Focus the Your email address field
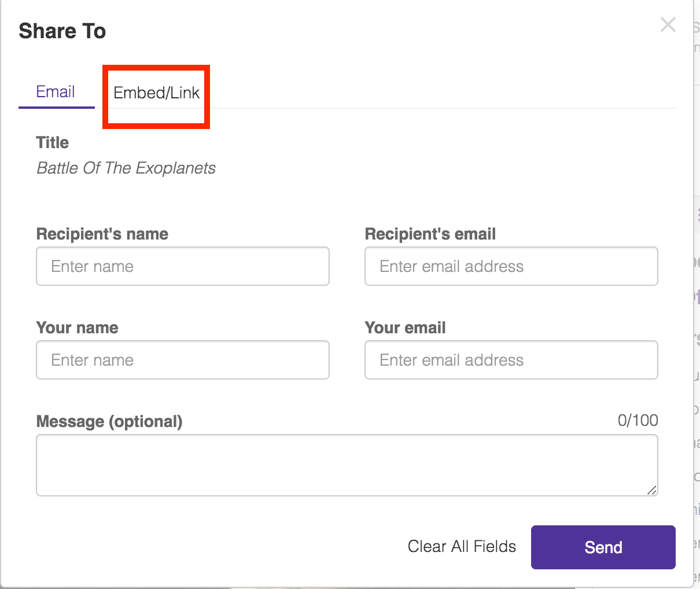This screenshot has height=589, width=700. 511,360
